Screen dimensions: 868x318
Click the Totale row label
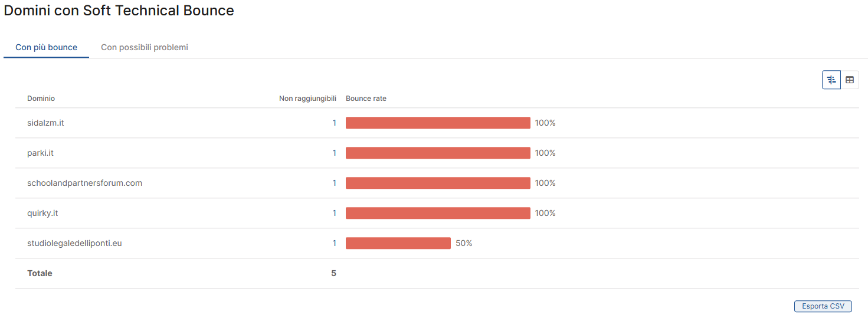(40, 273)
